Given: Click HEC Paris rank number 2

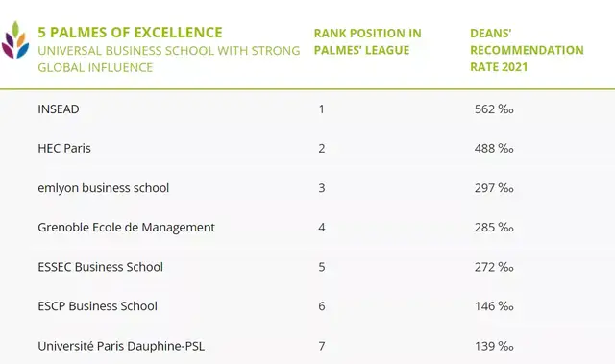Looking at the screenshot, I should pyautogui.click(x=322, y=149).
